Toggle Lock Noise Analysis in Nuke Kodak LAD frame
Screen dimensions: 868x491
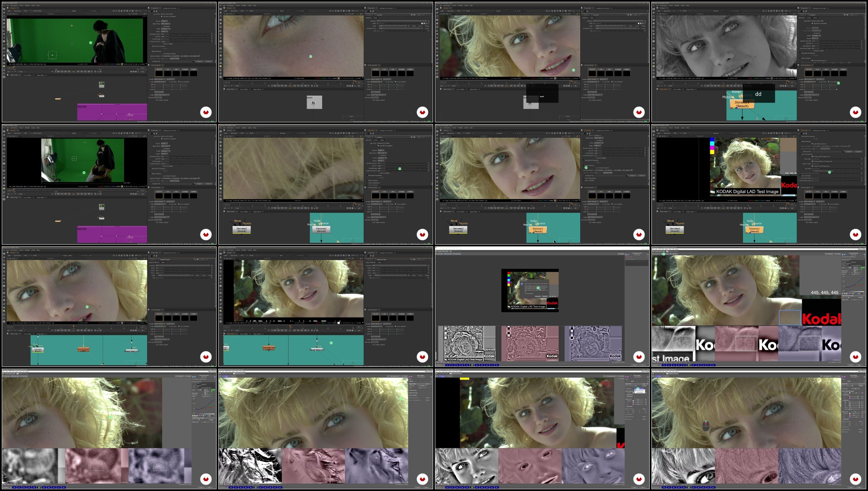pos(812,144)
